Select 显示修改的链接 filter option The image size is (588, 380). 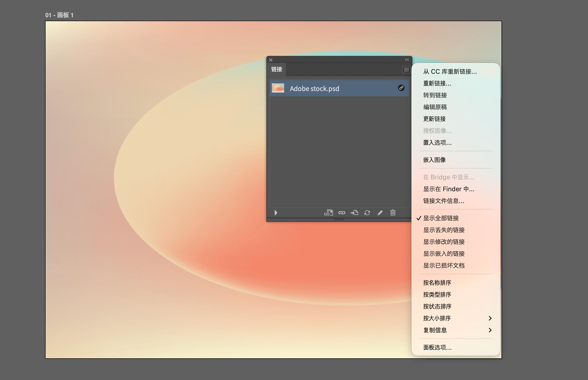456,242
